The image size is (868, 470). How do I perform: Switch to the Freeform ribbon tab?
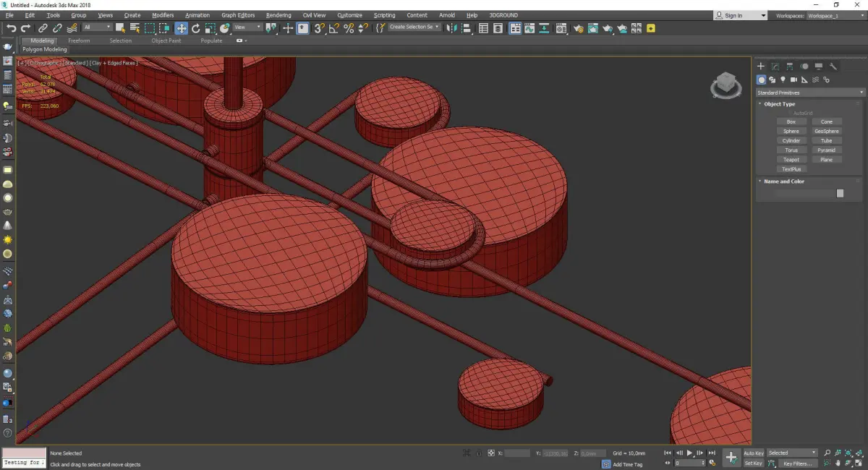[x=79, y=41]
